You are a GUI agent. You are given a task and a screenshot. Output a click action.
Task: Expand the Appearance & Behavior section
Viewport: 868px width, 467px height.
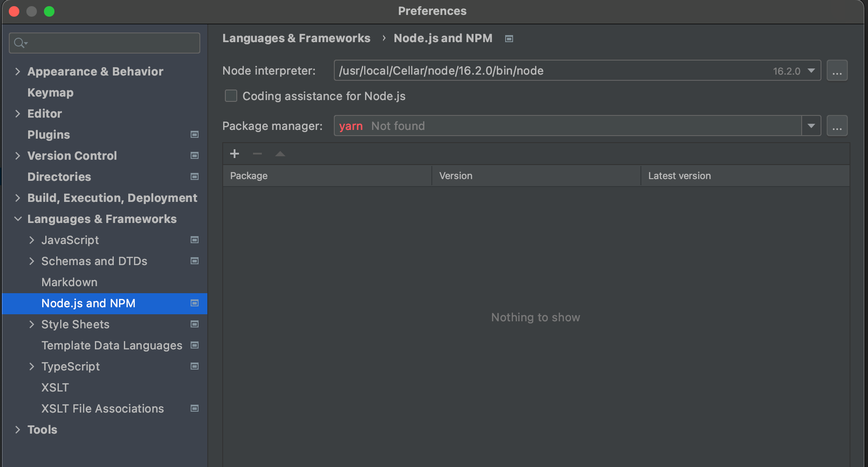(x=18, y=72)
